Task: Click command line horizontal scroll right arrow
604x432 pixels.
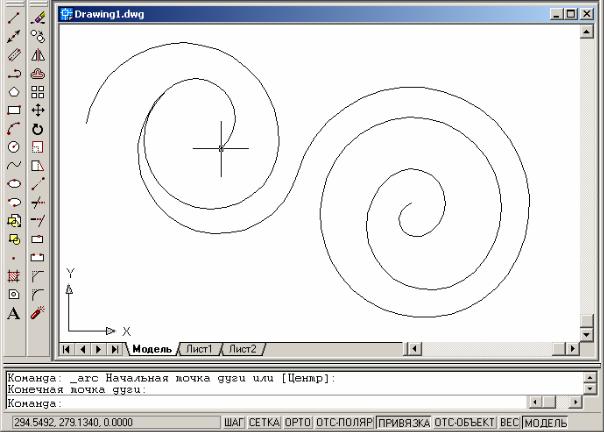Action: [575, 403]
